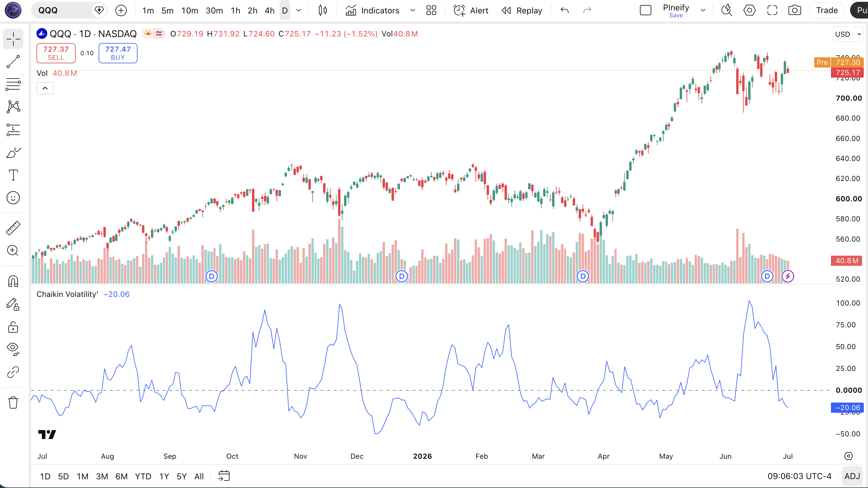Remove drawings with the trash icon

point(13,403)
